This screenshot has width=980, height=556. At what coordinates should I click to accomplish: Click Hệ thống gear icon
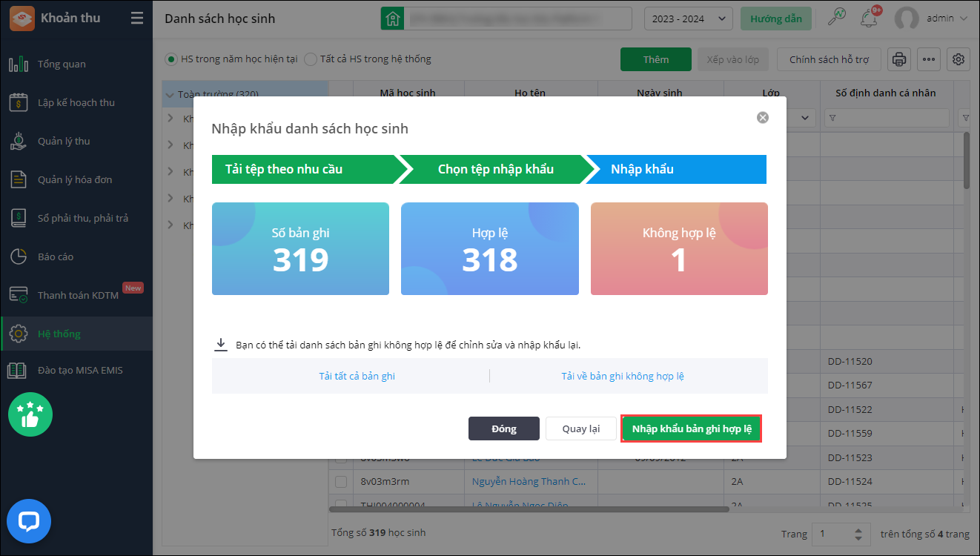[x=19, y=334]
